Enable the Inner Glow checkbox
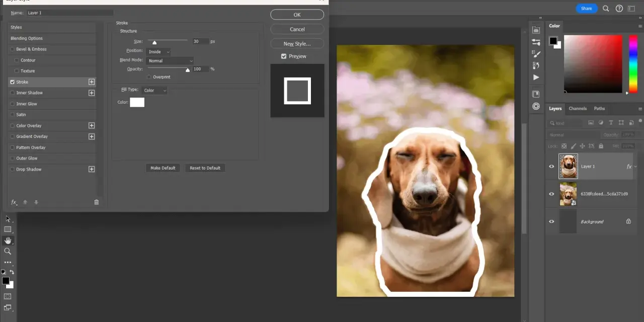Image resolution: width=644 pixels, height=322 pixels. [13, 104]
